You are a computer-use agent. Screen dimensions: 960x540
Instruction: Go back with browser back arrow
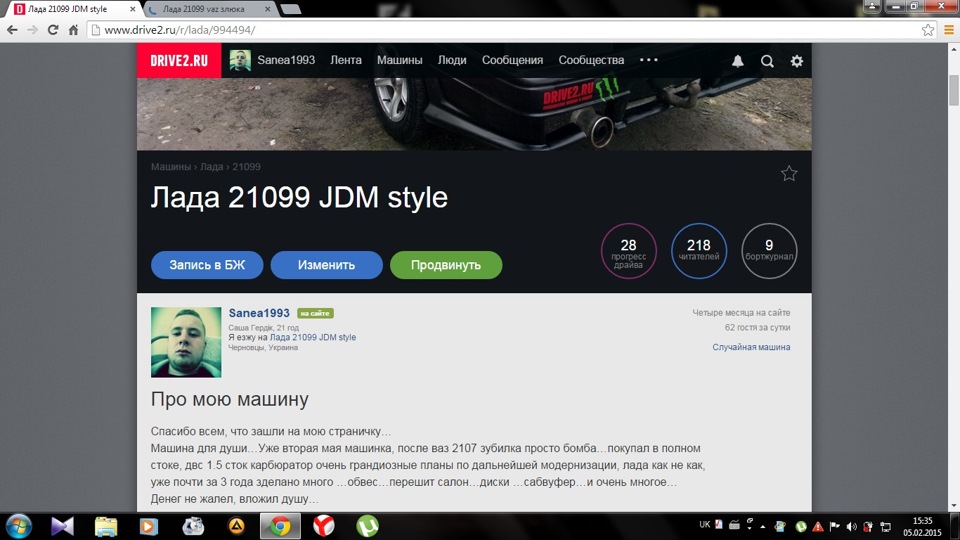pyautogui.click(x=12, y=29)
